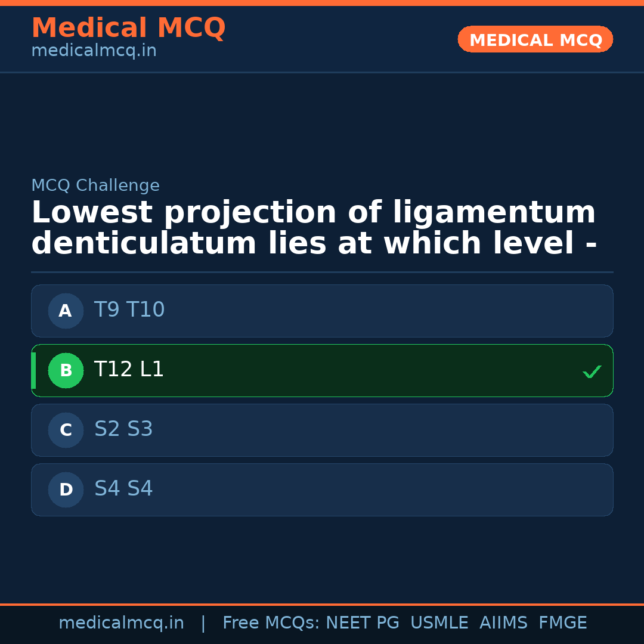Image resolution: width=644 pixels, height=644 pixels.
Task: Click the green checkmark on option B
Action: click(592, 371)
